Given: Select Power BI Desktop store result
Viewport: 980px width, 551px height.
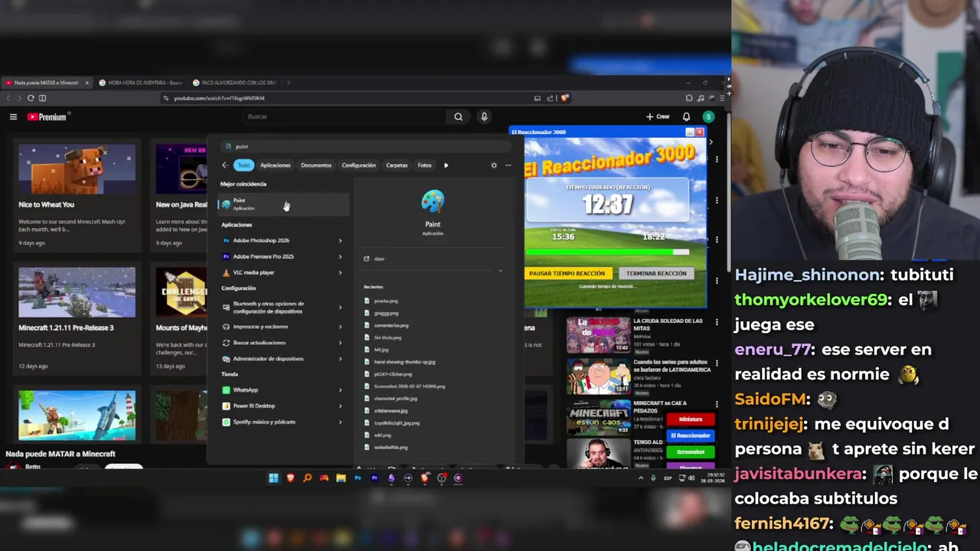Looking at the screenshot, I should [x=276, y=406].
